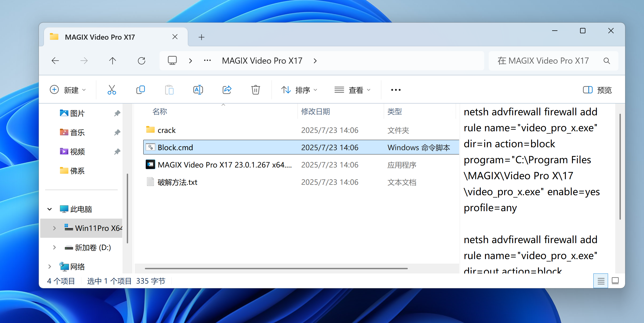The width and height of the screenshot is (644, 323).
Task: Collapse the 此电脑 tree node
Action: pyautogui.click(x=50, y=209)
